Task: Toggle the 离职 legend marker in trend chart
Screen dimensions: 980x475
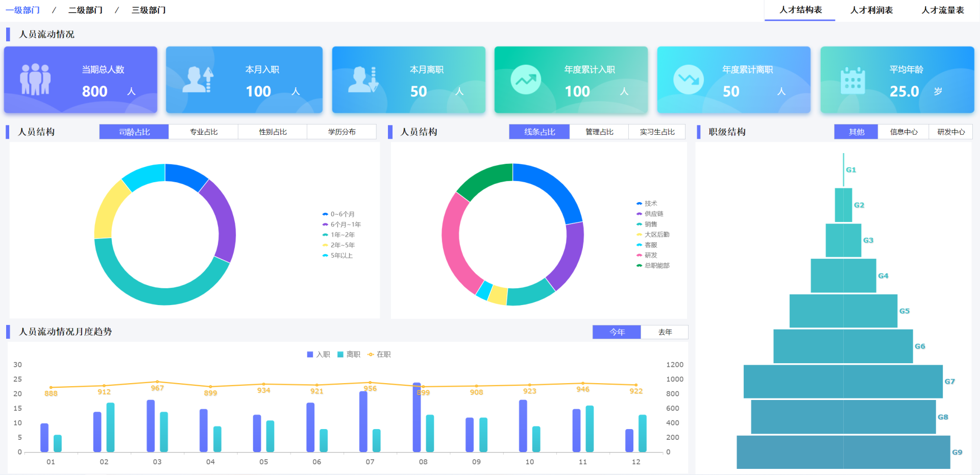Action: [x=340, y=354]
